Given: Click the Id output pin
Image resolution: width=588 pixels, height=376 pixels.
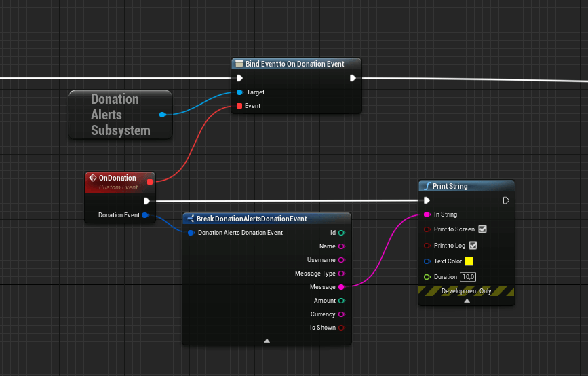Looking at the screenshot, I should (x=341, y=233).
